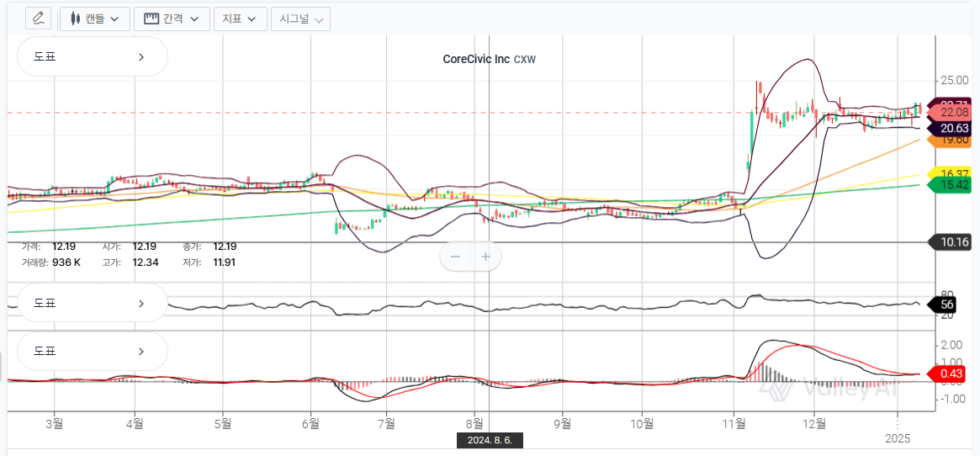Open the 캔들 chart type dropdown
This screenshot has height=456, width=980.
click(94, 19)
